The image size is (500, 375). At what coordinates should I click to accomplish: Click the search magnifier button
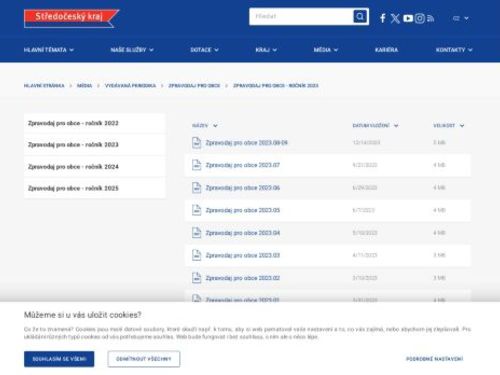(360, 16)
